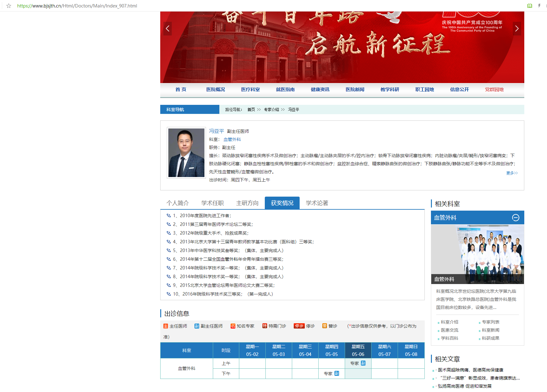
Task: Click the 主任医师 legend icon
Action: click(x=166, y=326)
